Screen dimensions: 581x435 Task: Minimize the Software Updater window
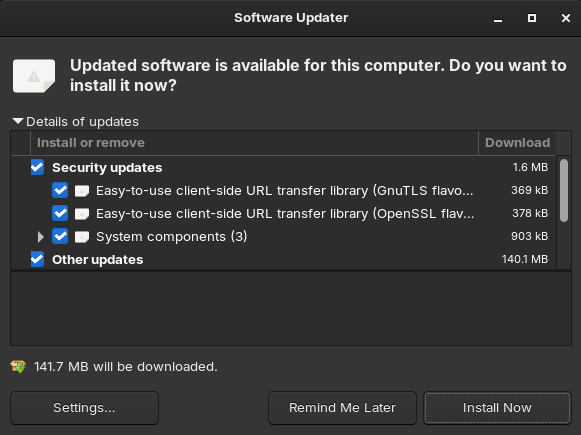(x=498, y=18)
